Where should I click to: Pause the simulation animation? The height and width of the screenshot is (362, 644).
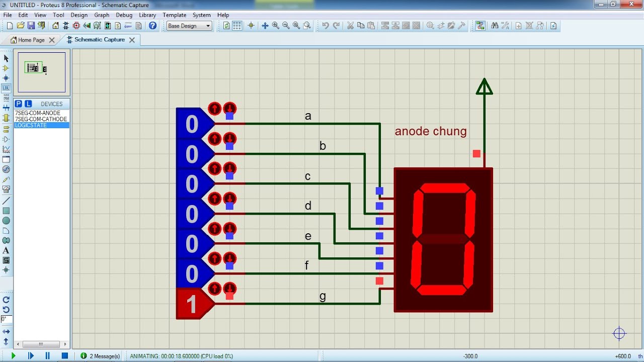tap(48, 356)
